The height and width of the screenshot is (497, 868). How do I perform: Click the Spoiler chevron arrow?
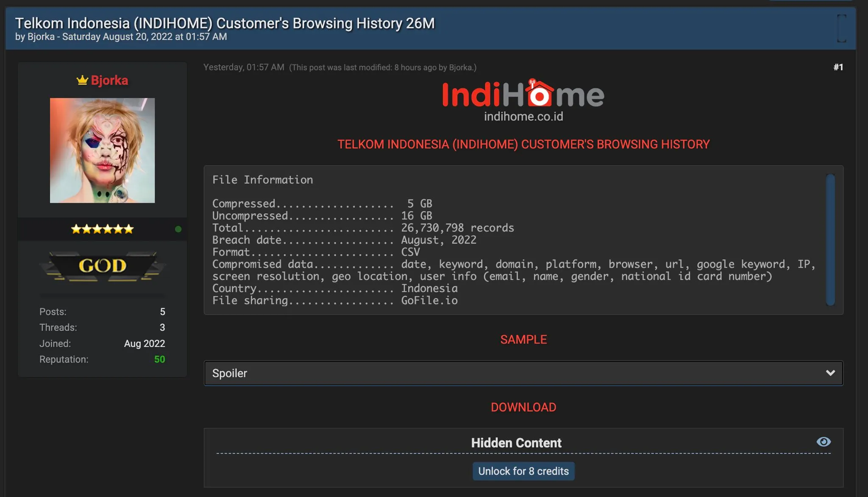830,373
